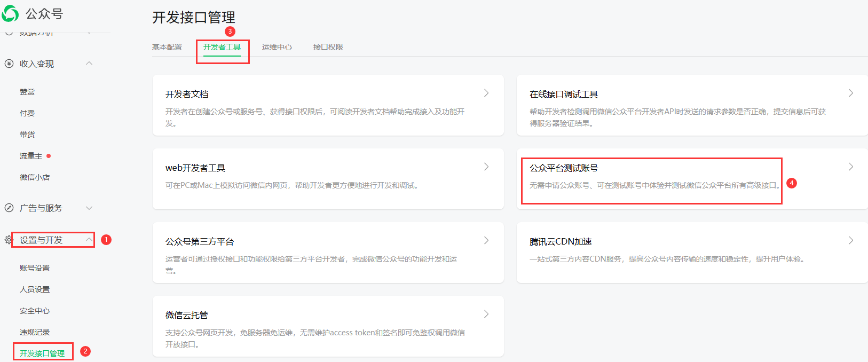Open the 腾讯云CDN加速 card title
Viewport: 868px width, 362px height.
[x=561, y=241]
